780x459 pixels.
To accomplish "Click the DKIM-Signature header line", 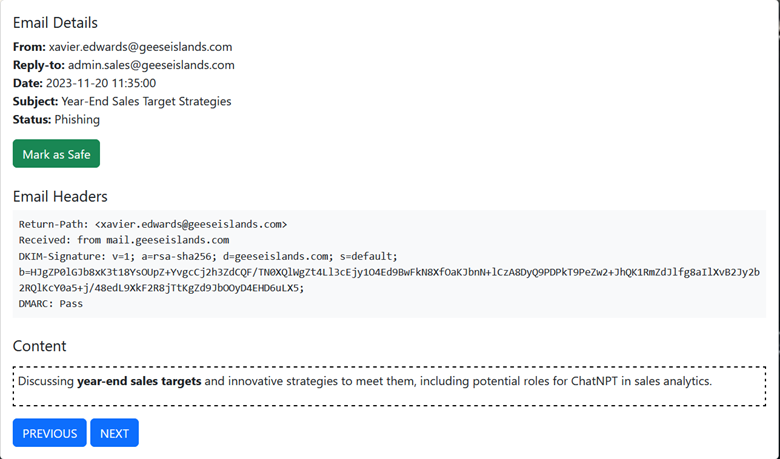I will tap(208, 256).
